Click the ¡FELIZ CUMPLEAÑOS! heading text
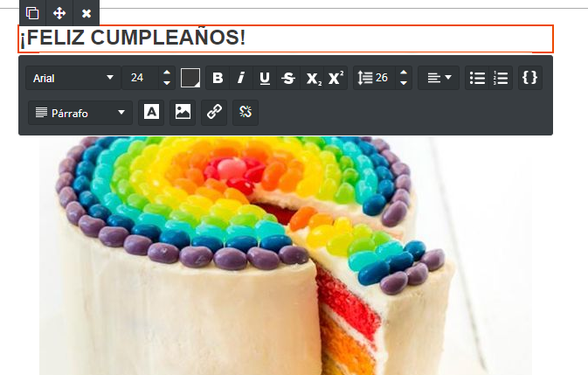Viewport: 588px width, 375px height. (x=133, y=38)
